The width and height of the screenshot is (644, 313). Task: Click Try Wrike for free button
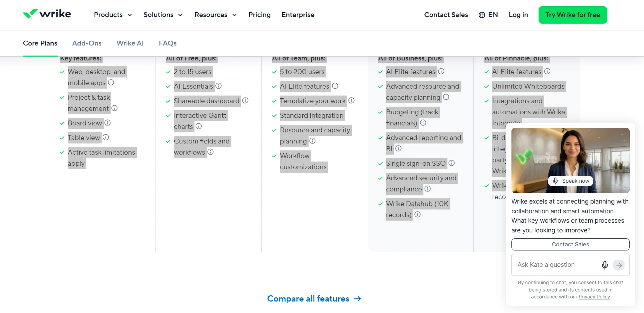click(x=573, y=15)
